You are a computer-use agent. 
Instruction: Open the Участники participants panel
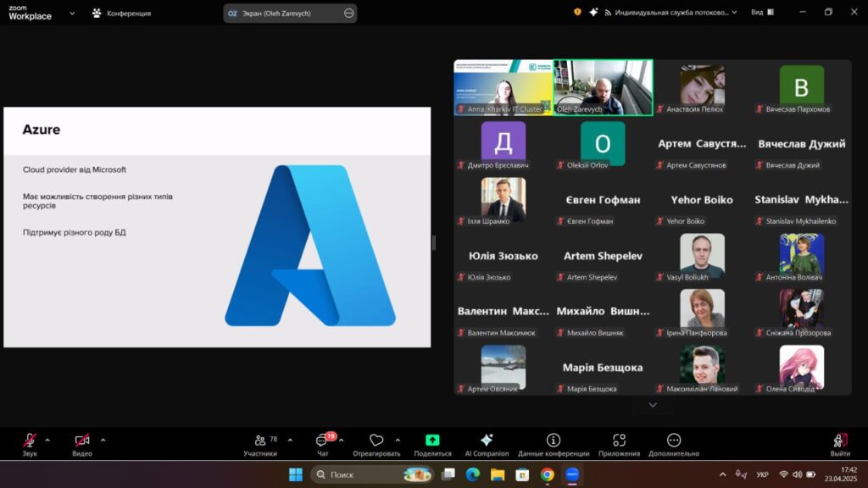click(260, 444)
